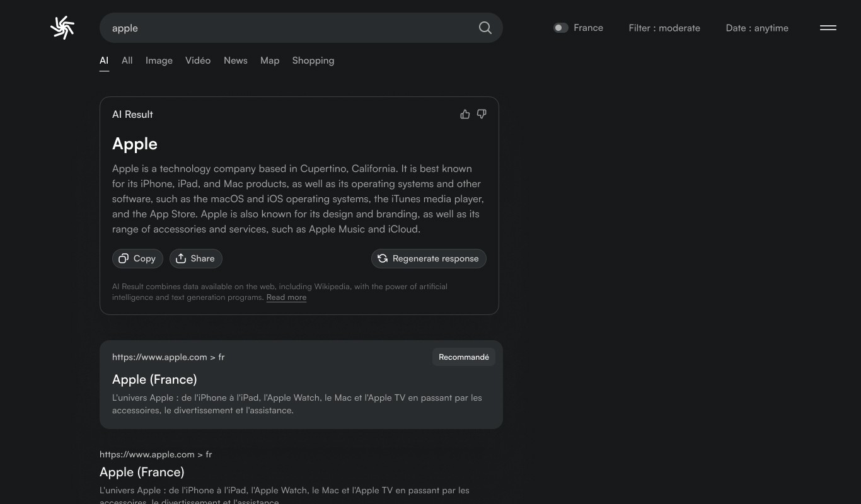This screenshot has width=861, height=504.
Task: Open recommended Apple (France) result title
Action: pyautogui.click(x=154, y=379)
